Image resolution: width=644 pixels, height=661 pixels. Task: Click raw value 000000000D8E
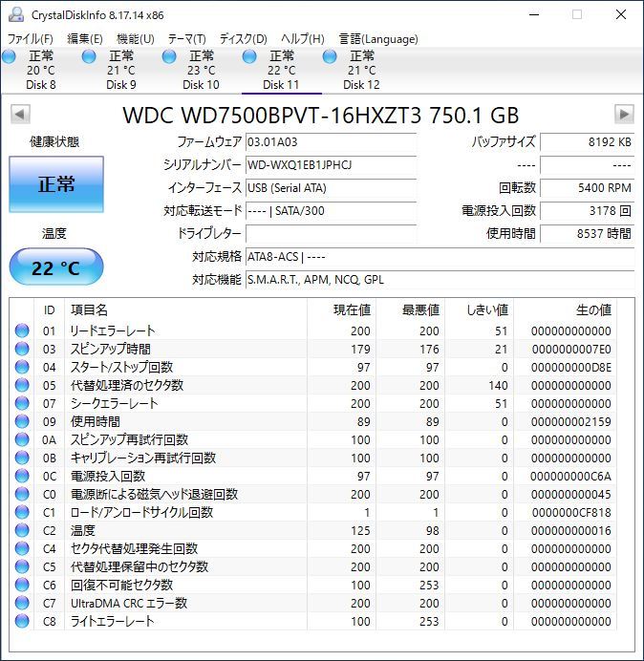[571, 368]
